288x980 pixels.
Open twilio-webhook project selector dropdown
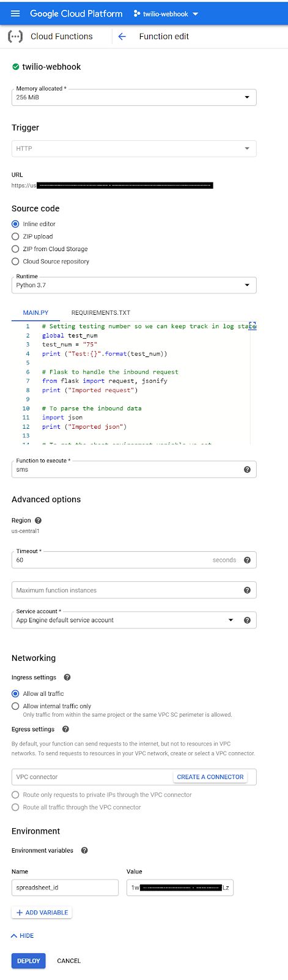click(x=166, y=14)
